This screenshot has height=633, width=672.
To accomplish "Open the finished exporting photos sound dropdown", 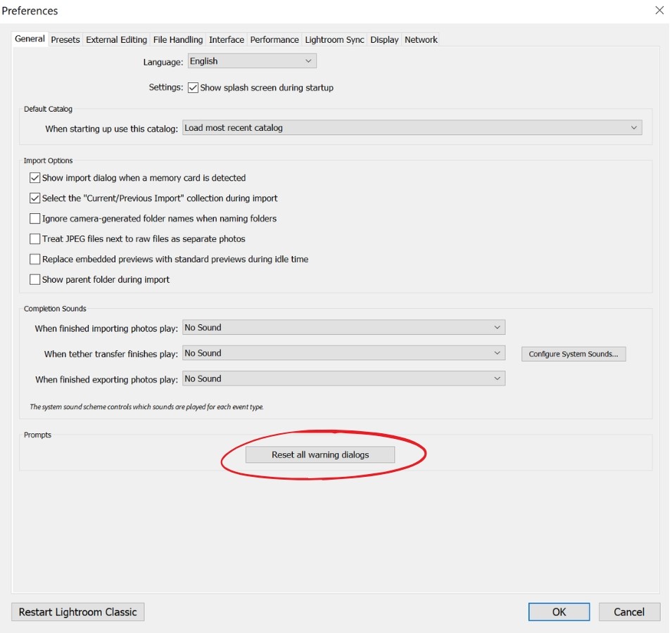I will (343, 378).
